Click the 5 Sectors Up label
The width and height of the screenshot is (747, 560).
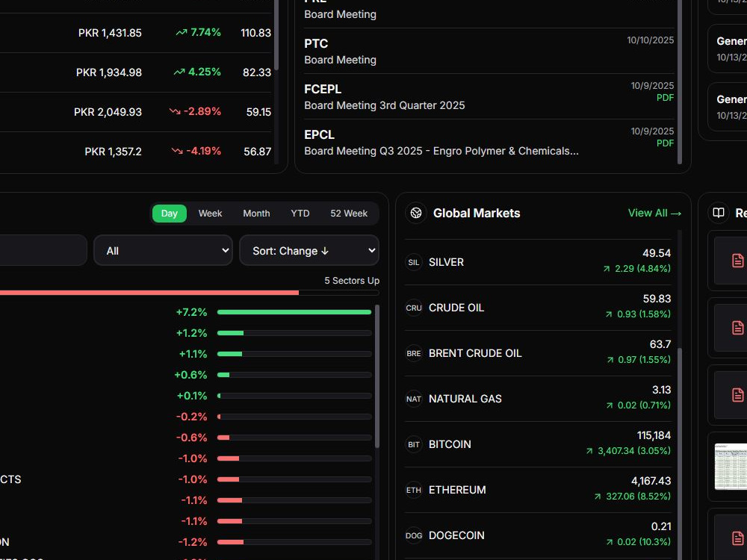click(x=352, y=281)
